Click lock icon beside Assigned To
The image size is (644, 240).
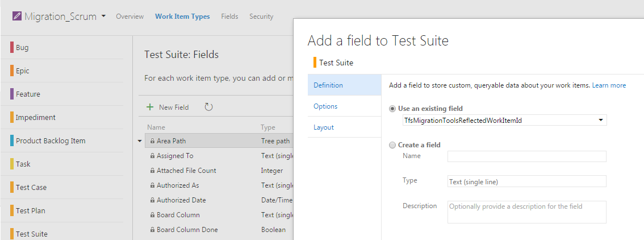[152, 156]
